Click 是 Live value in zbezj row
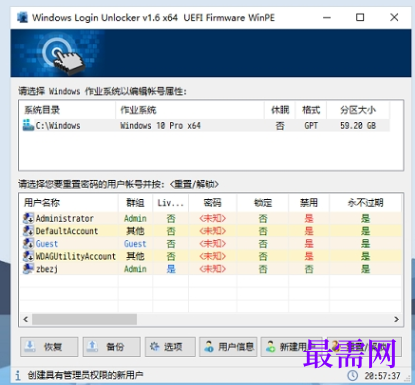The width and height of the screenshot is (415, 385). (x=171, y=269)
